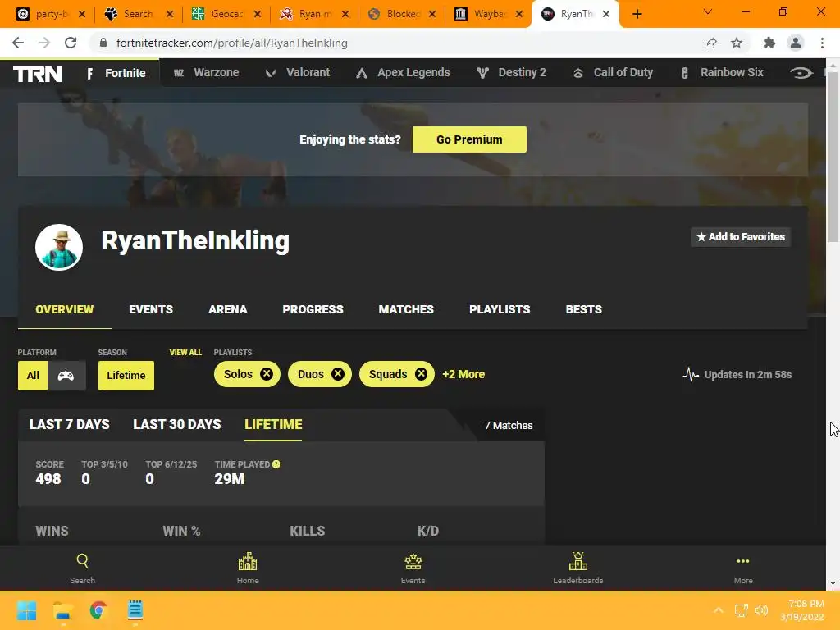Open the Chrome extensions menu

(769, 43)
